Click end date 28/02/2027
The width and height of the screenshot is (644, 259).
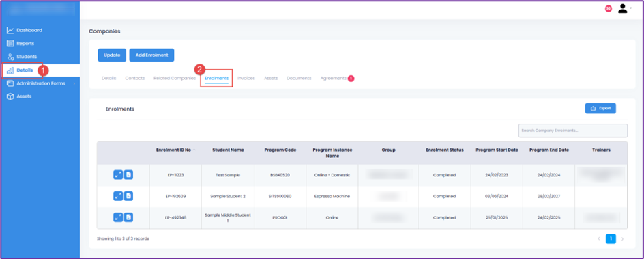[549, 197]
